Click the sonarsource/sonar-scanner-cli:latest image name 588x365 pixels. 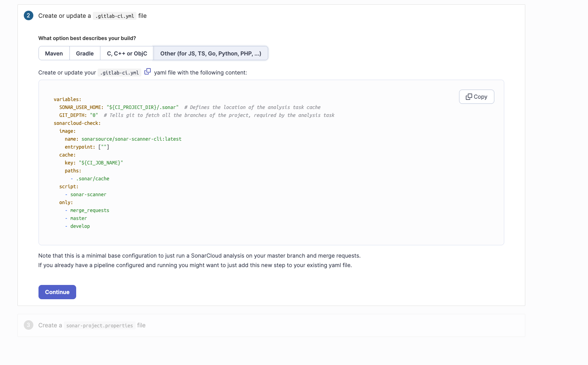coord(131,139)
